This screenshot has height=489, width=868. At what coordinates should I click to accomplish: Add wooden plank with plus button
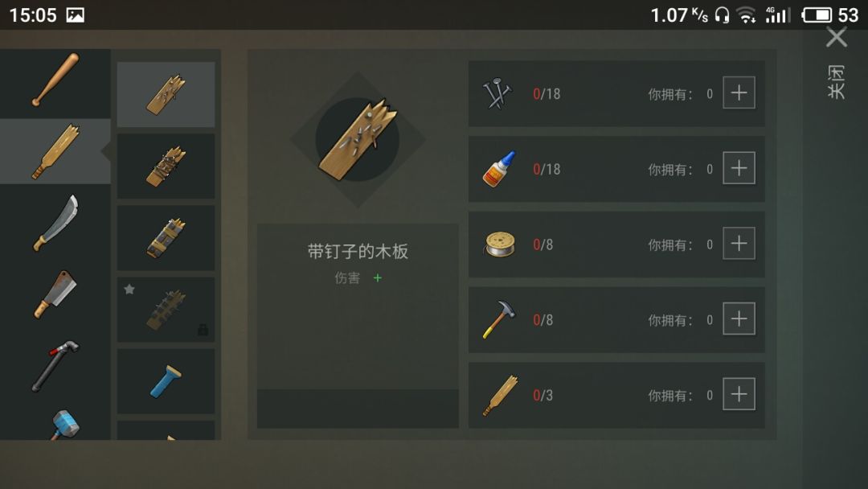click(x=739, y=394)
